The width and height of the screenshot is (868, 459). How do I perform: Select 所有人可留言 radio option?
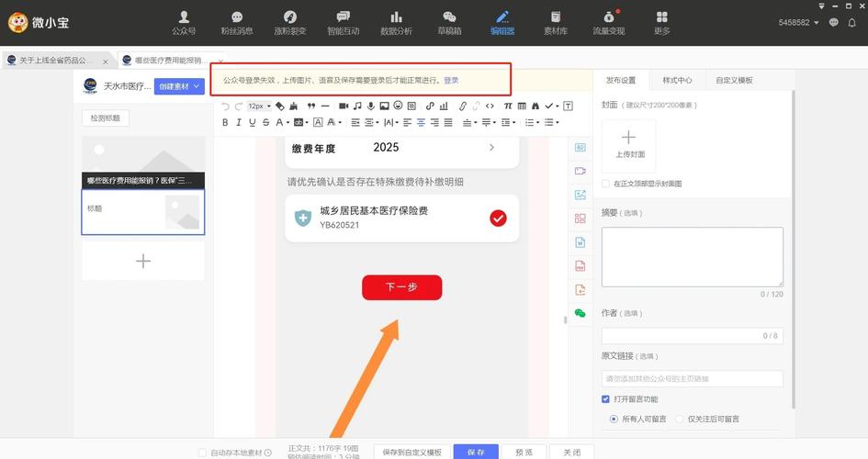614,420
